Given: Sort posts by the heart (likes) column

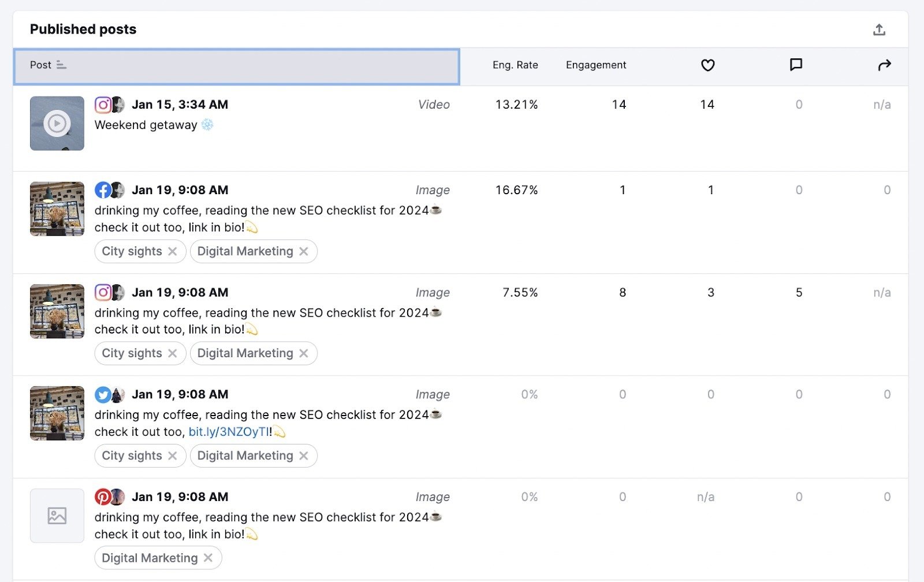Looking at the screenshot, I should point(708,65).
